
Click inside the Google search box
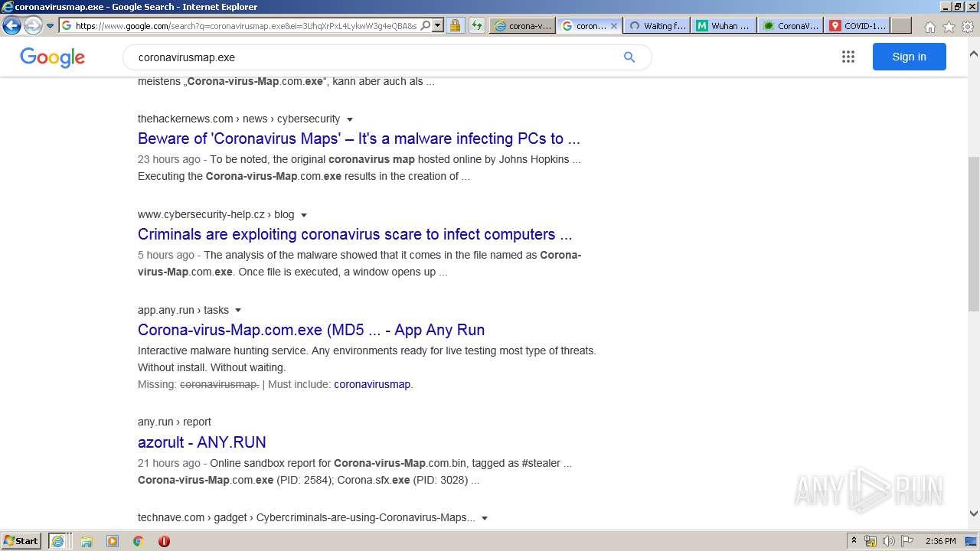tap(375, 57)
